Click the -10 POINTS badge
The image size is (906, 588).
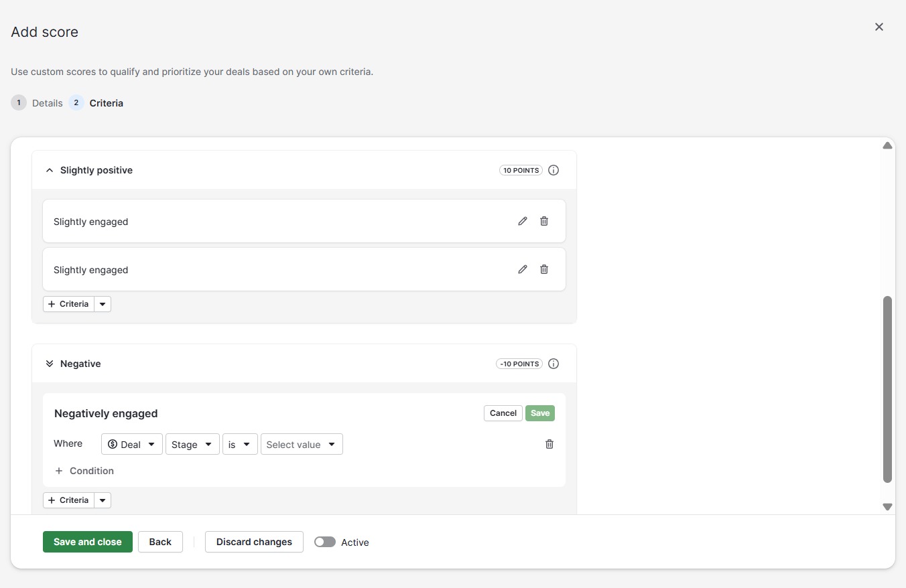click(519, 364)
